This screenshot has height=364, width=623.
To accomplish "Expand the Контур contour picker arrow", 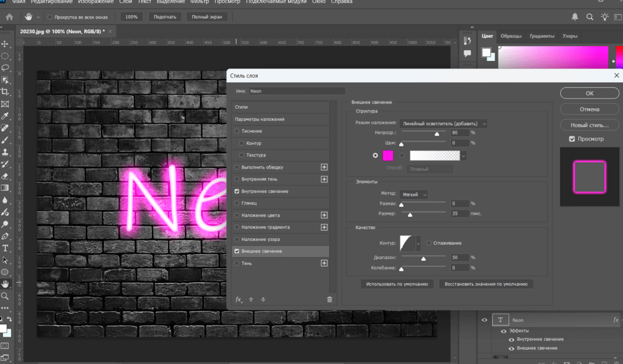I will click(419, 242).
